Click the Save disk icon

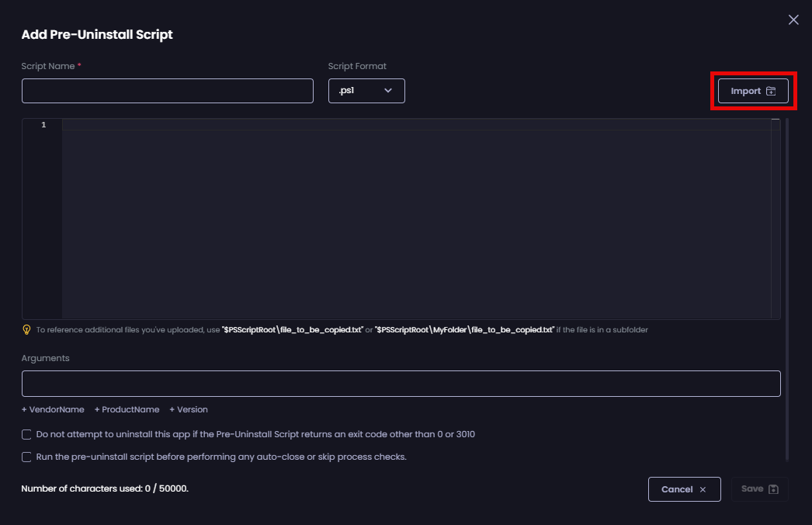pyautogui.click(x=774, y=488)
